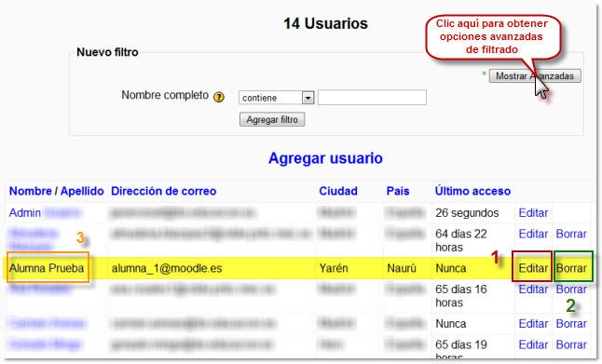Click Editar in the Admin row
Image resolution: width=602 pixels, height=364 pixels.
point(533,213)
